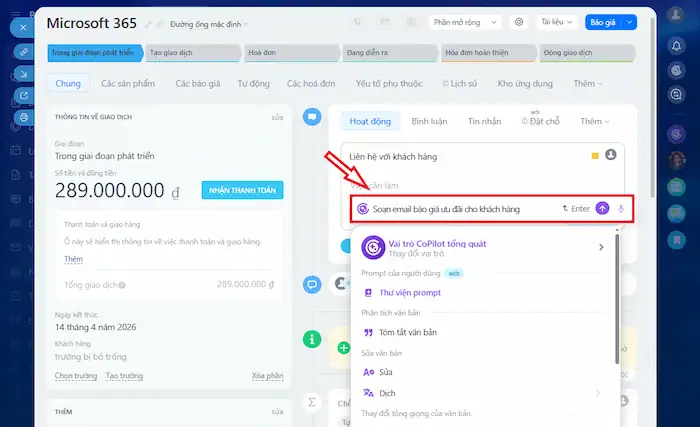This screenshot has height=427, width=700.
Task: Click the print icon on left strip
Action: point(24,117)
